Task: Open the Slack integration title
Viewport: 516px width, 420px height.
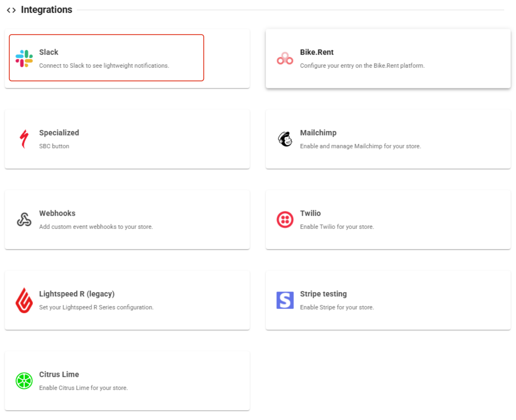Action: click(49, 52)
